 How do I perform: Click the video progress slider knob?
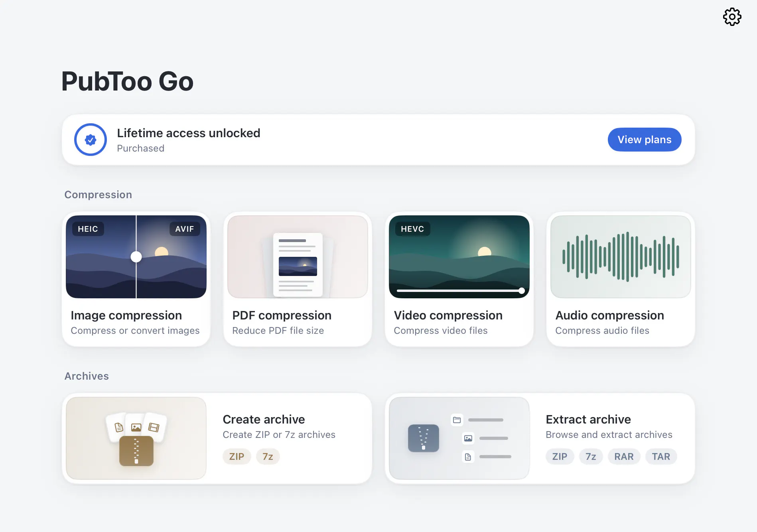coord(522,291)
